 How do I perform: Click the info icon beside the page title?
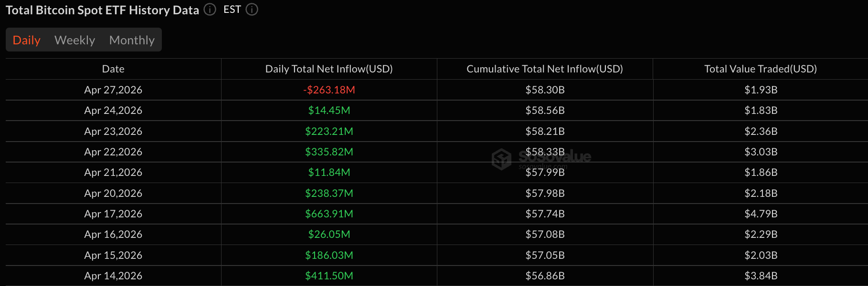(x=209, y=10)
